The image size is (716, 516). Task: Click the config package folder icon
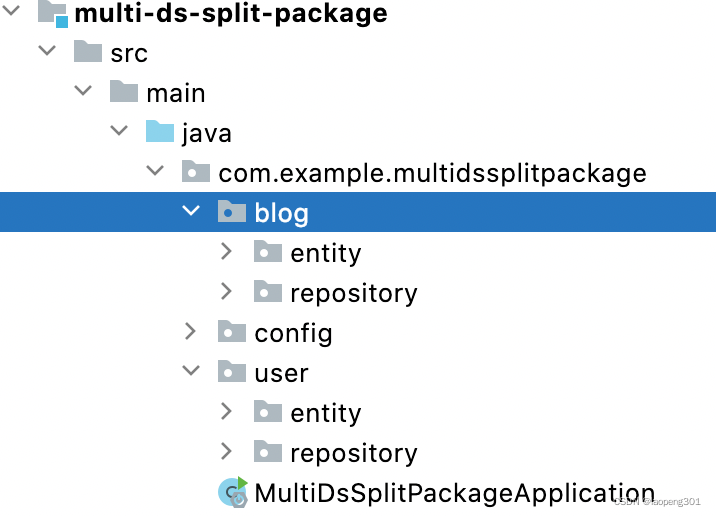coord(232,332)
